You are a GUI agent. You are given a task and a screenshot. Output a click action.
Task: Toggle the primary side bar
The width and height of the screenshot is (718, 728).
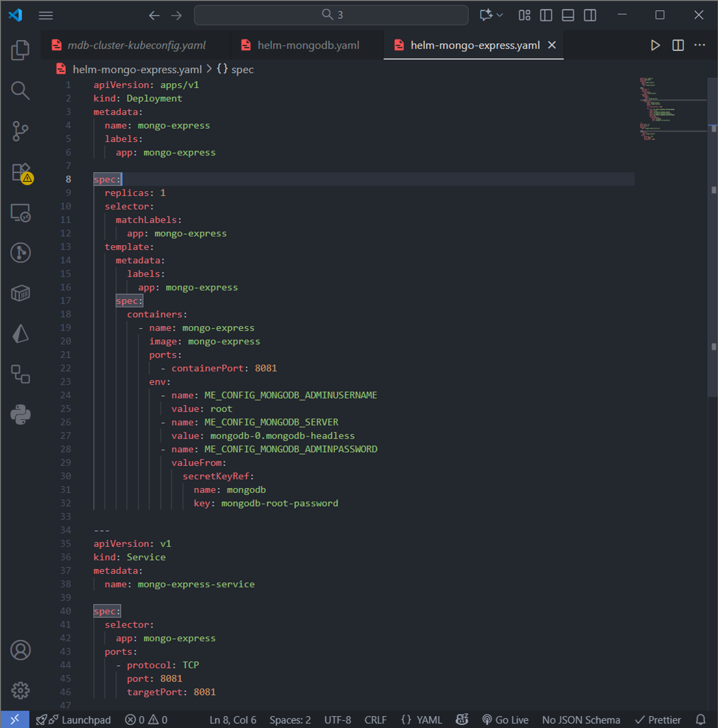pyautogui.click(x=546, y=15)
